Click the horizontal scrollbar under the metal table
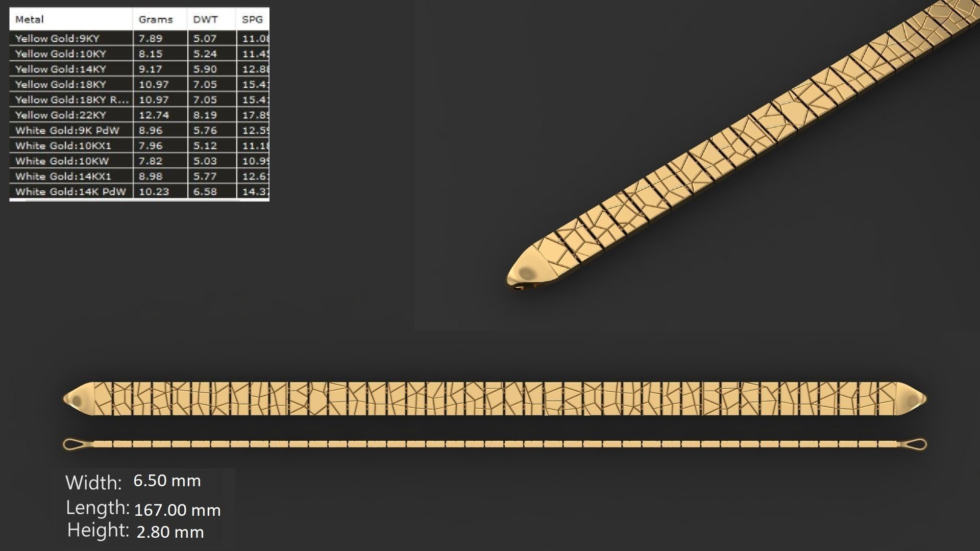 coord(133,200)
